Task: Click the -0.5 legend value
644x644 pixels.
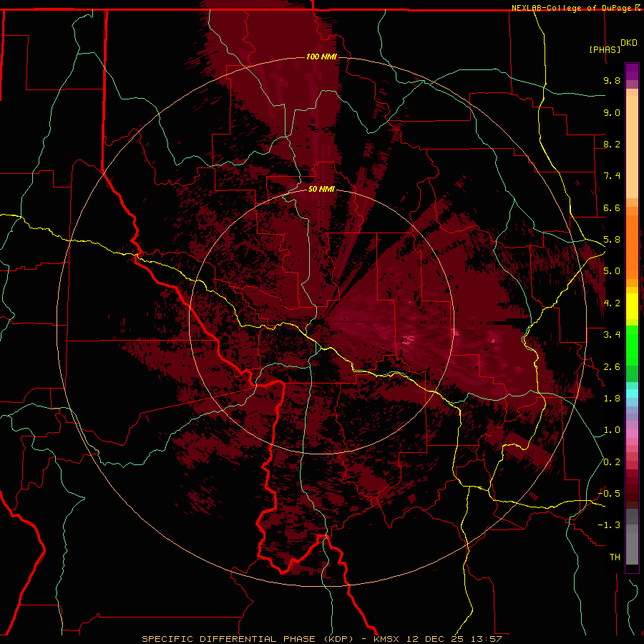Action: [x=609, y=494]
